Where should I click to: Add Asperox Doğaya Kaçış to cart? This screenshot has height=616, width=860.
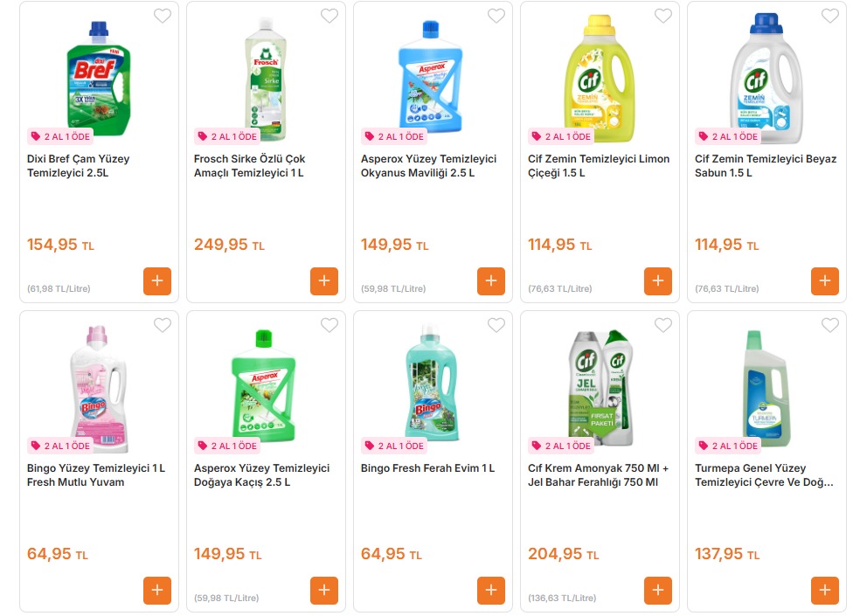click(x=324, y=591)
